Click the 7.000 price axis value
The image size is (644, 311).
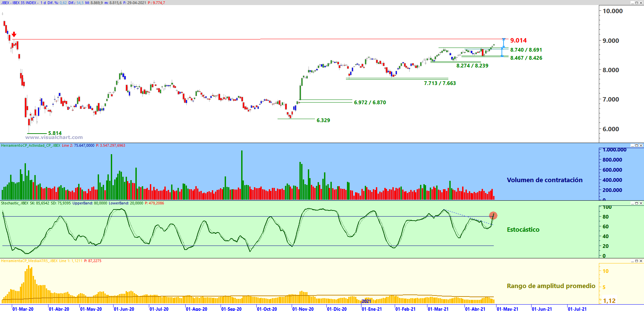coord(611,100)
